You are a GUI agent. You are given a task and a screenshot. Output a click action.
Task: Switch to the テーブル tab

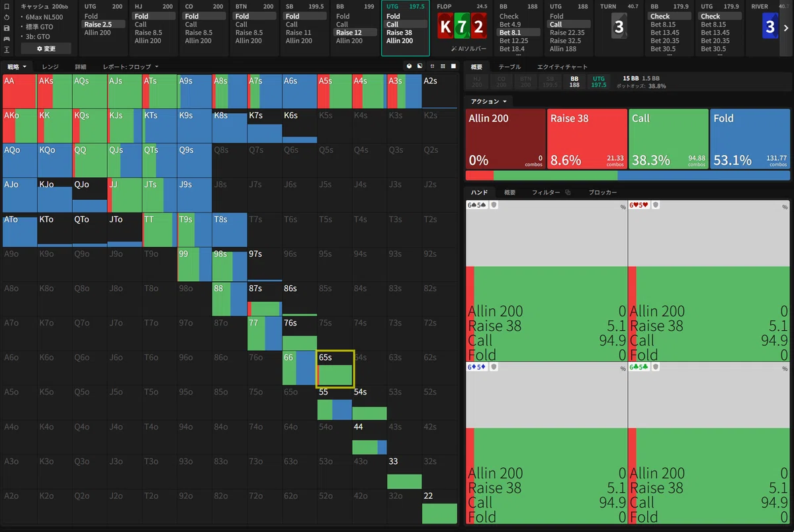pos(509,67)
